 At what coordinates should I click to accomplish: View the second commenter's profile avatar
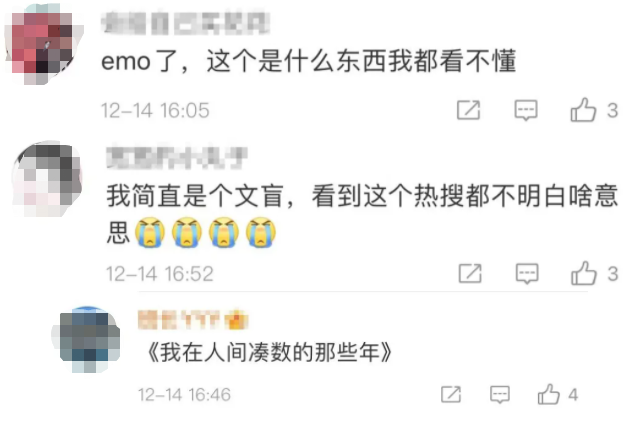(47, 179)
